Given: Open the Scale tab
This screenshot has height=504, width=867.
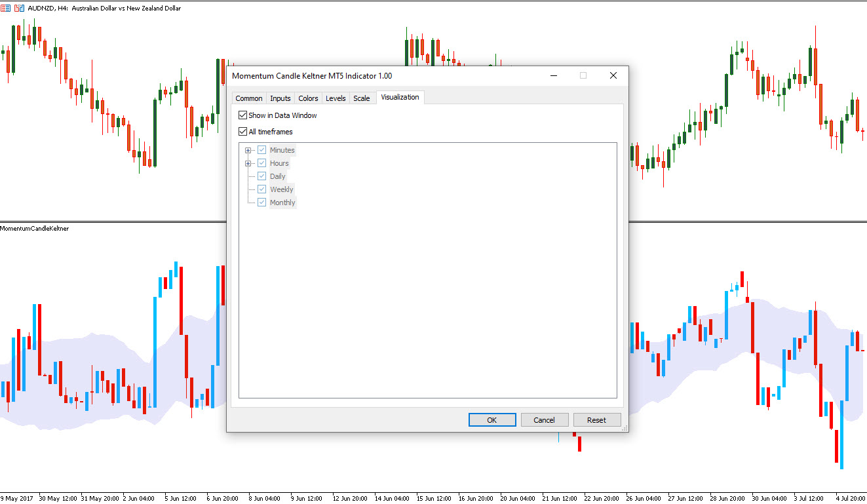Looking at the screenshot, I should click(361, 98).
